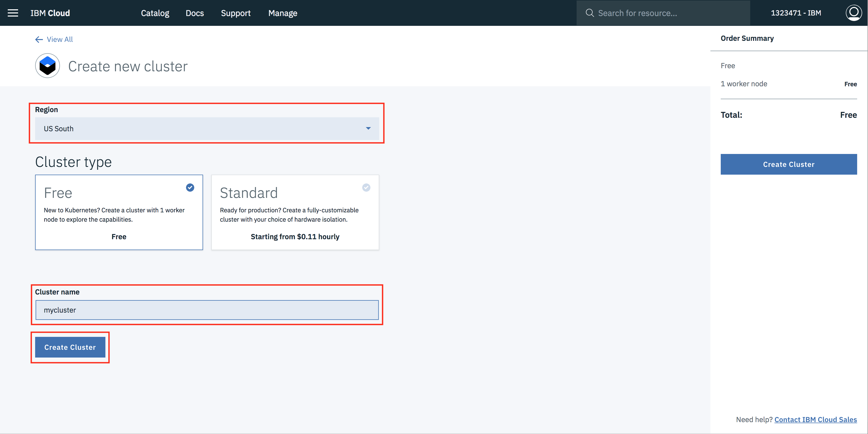The height and width of the screenshot is (434, 868).
Task: Select the Standard cluster type checkmark
Action: (x=366, y=187)
